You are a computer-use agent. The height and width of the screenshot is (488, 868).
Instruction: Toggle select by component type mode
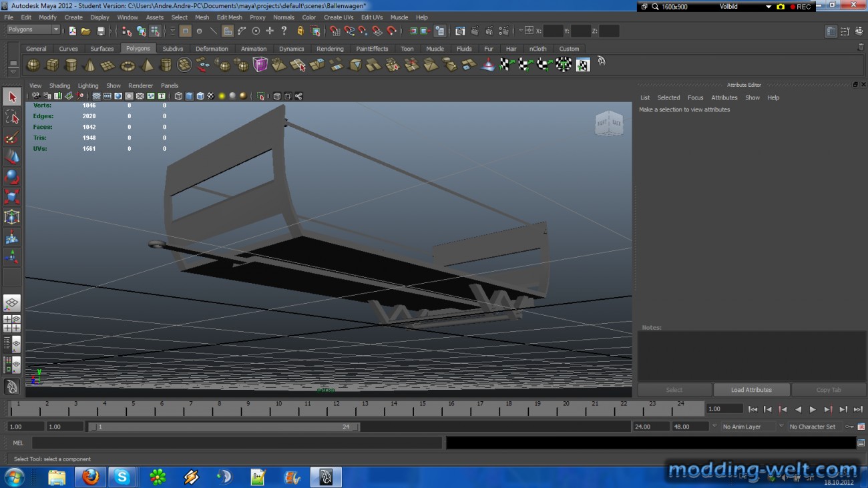coord(156,31)
